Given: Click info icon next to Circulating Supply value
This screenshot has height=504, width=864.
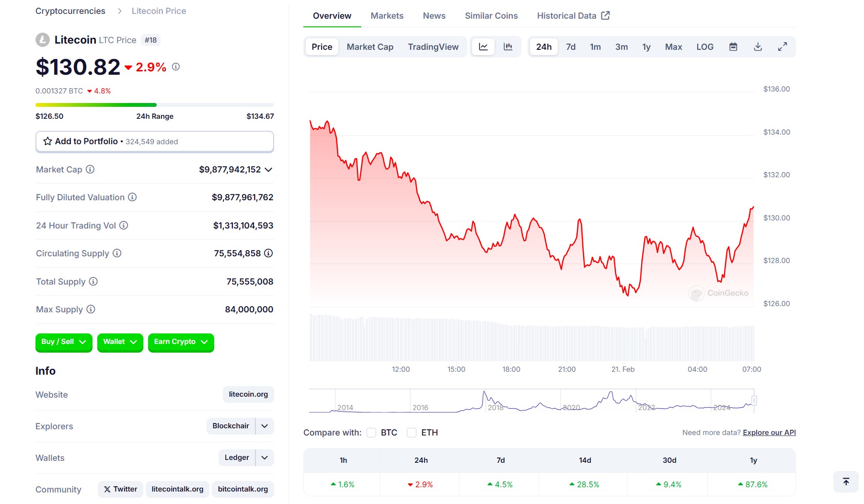Looking at the screenshot, I should tap(268, 253).
